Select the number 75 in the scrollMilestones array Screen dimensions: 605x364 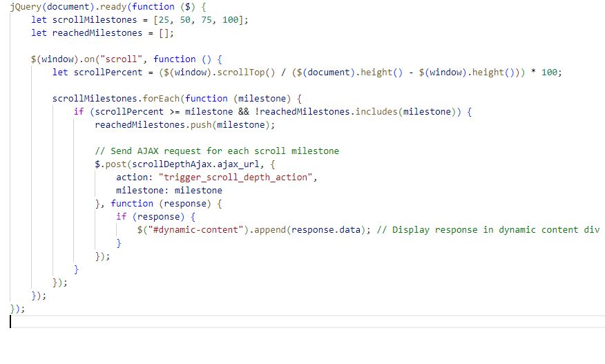[207, 20]
